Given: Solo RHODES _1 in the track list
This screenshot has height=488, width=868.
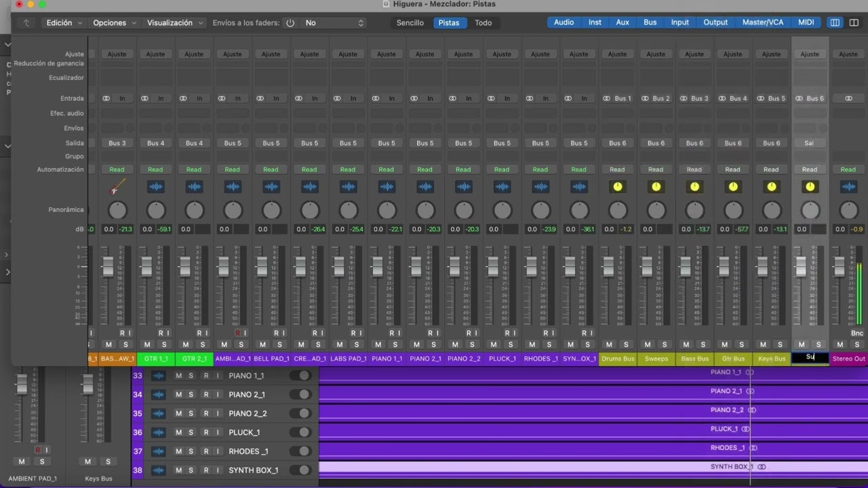Looking at the screenshot, I should pyautogui.click(x=191, y=451).
